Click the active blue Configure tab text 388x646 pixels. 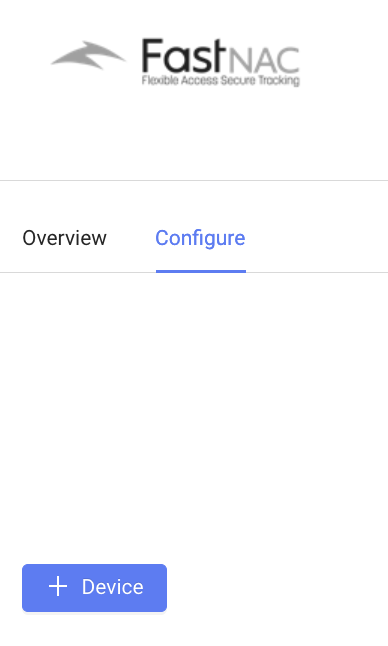[x=201, y=238]
